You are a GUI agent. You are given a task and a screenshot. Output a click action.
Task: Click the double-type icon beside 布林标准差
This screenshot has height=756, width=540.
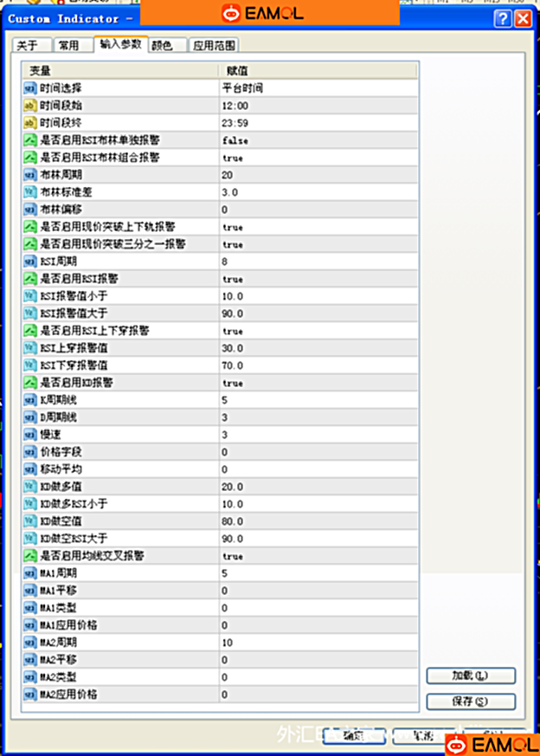point(29,192)
